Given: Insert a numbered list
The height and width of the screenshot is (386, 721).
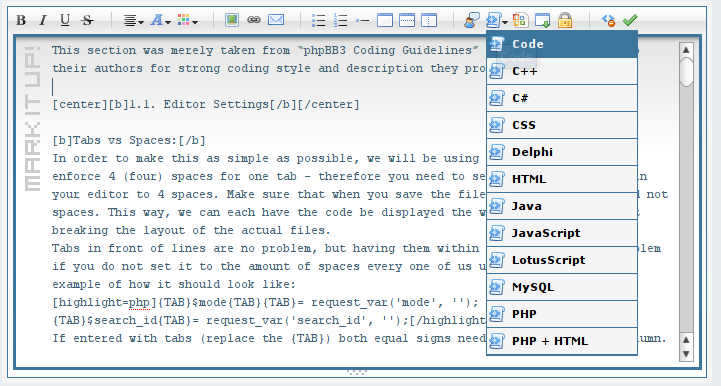Looking at the screenshot, I should pos(340,20).
